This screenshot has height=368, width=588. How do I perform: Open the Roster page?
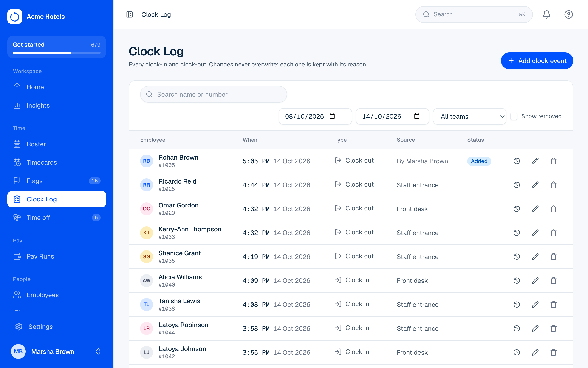click(x=57, y=144)
